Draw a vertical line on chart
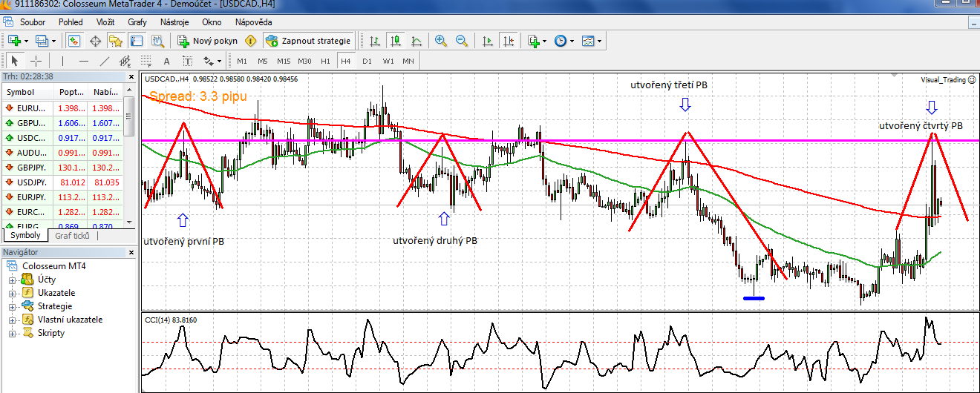The image size is (980, 393). coord(63,61)
